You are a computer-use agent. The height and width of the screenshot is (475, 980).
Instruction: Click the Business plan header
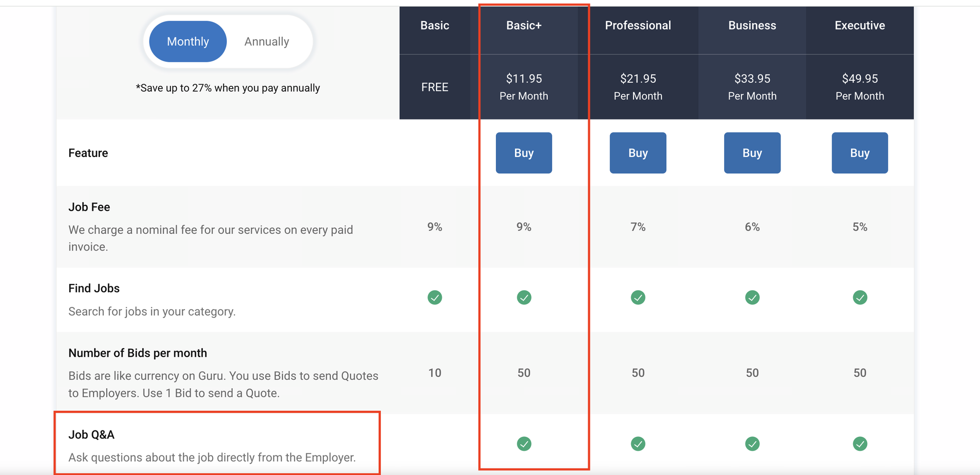(x=752, y=25)
